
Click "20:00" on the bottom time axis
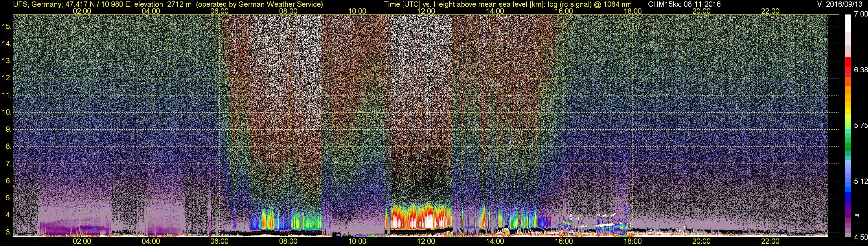tap(702, 241)
